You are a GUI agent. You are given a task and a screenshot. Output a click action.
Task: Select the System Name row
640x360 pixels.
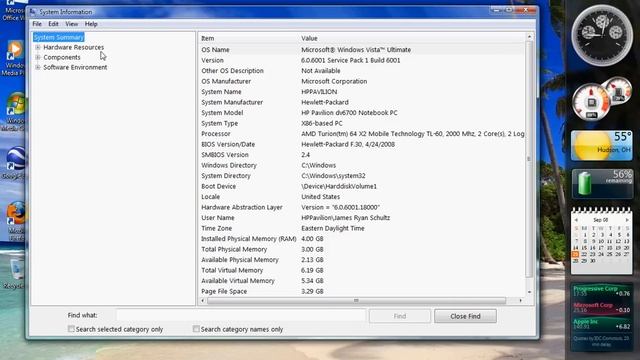point(362,92)
